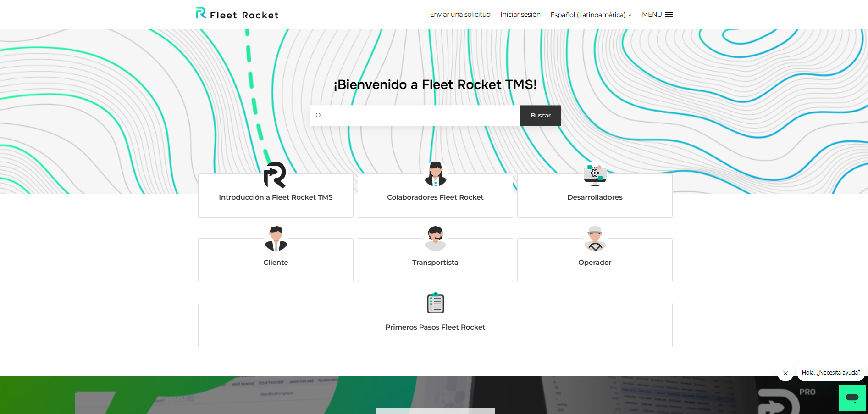Click the Primeros Pasos clipboard icon
This screenshot has width=868, height=414.
(x=436, y=303)
